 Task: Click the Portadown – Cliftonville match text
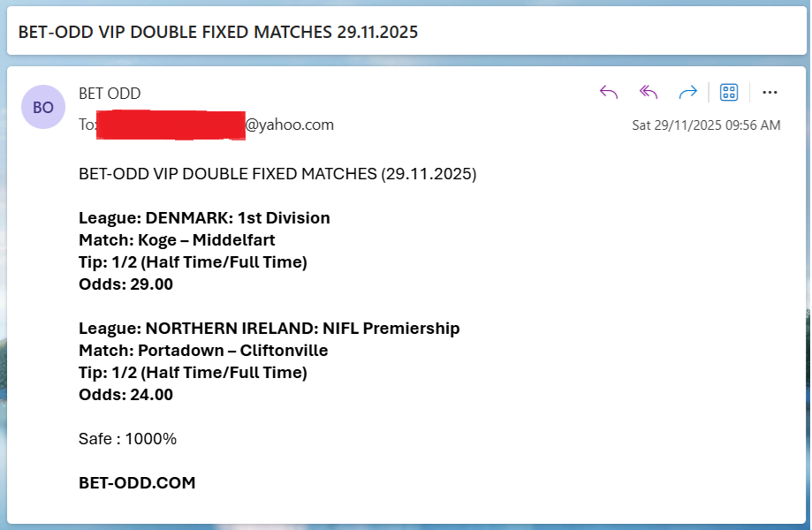(x=203, y=350)
